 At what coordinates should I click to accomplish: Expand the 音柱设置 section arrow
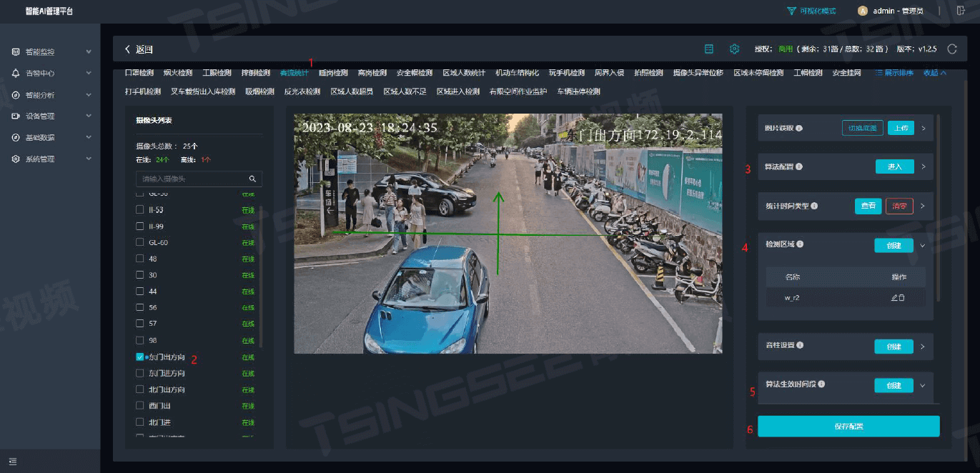click(x=923, y=347)
